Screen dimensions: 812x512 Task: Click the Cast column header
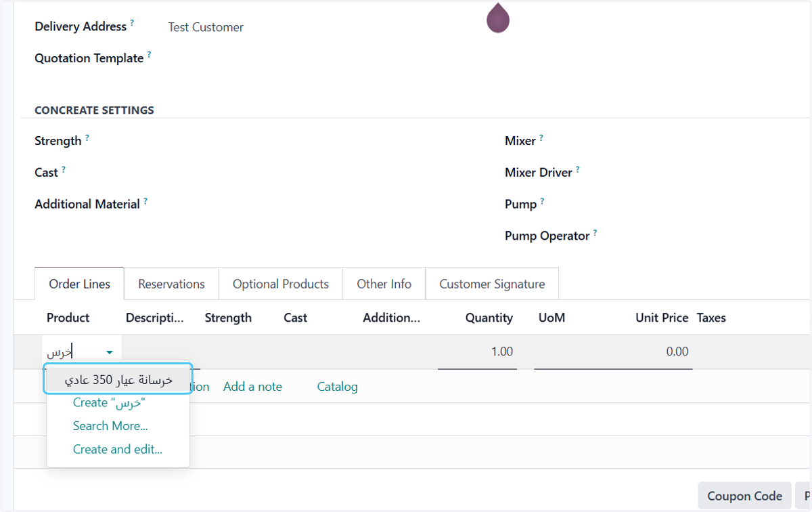(295, 318)
